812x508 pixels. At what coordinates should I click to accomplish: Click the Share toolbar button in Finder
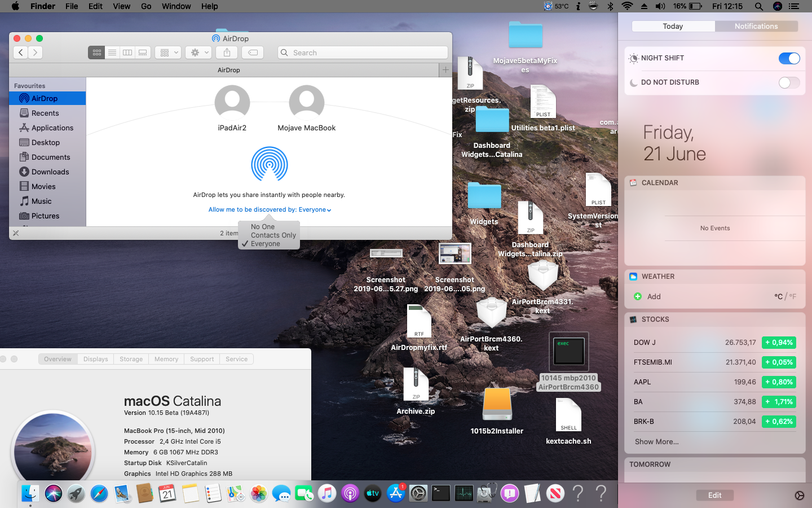tap(227, 52)
